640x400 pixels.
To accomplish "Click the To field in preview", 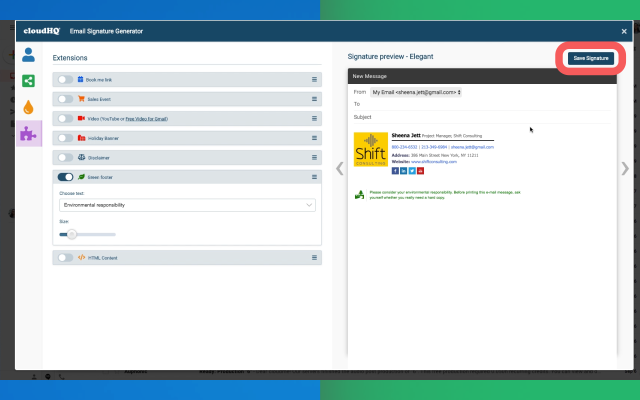I will click(482, 104).
